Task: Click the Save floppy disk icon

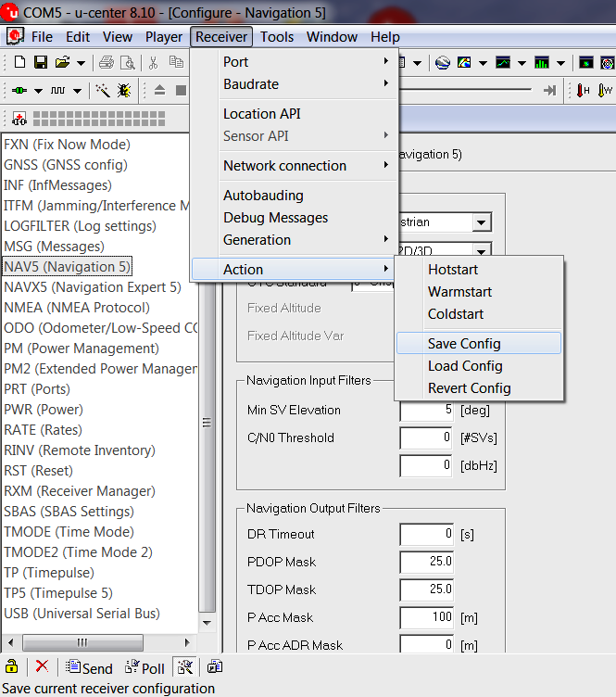Action: 41,63
